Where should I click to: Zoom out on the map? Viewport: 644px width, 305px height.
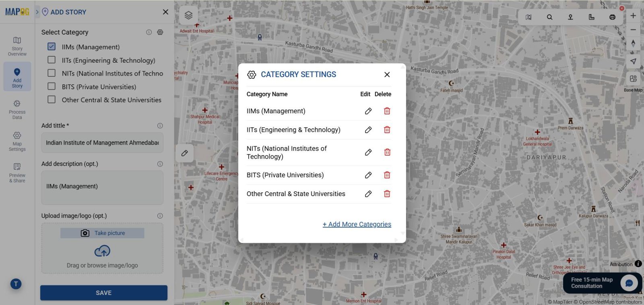click(x=633, y=30)
